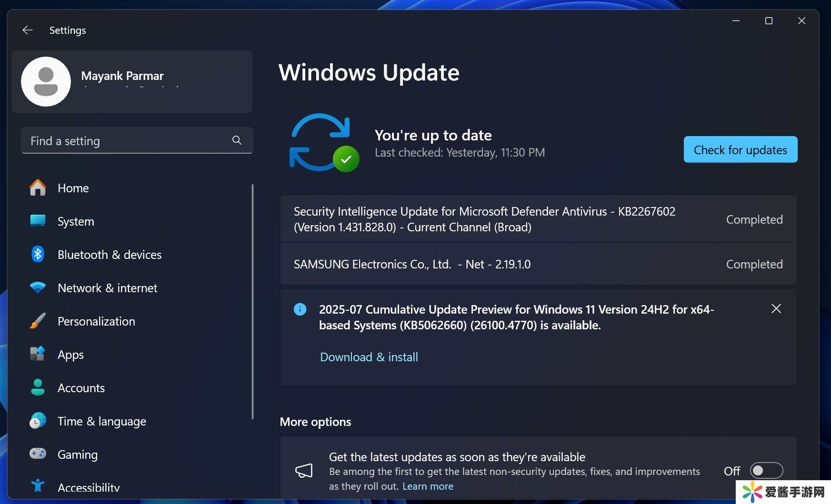Click the Network Wi-Fi icon
This screenshot has height=504, width=831.
38,287
